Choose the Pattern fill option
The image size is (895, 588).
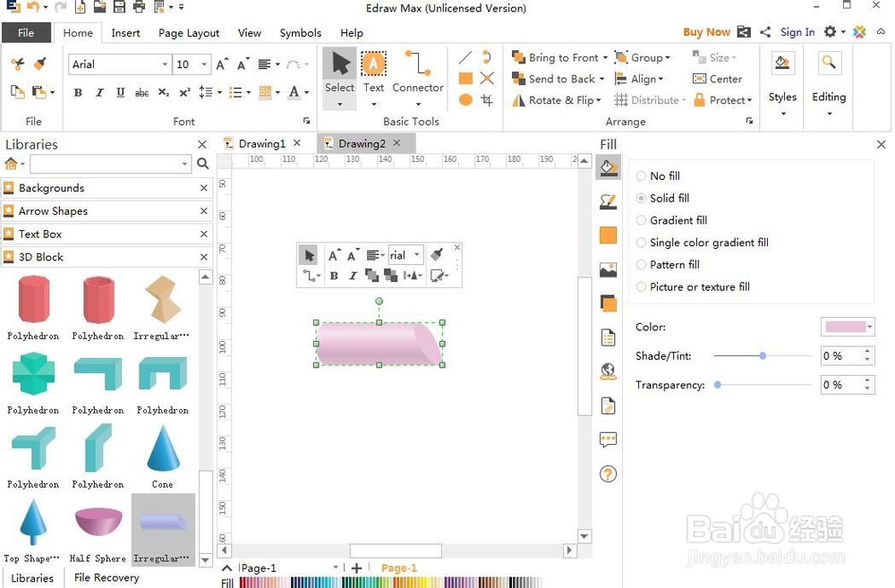click(668, 265)
